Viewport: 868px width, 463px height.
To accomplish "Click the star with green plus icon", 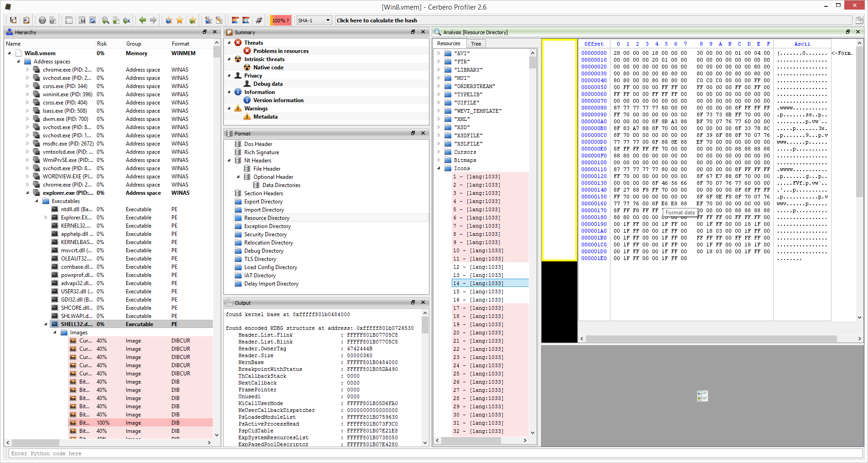I will click(192, 20).
